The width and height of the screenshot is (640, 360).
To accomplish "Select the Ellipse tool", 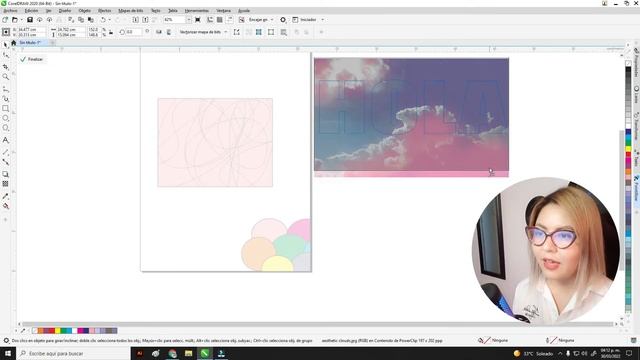I will pyautogui.click(x=5, y=118).
